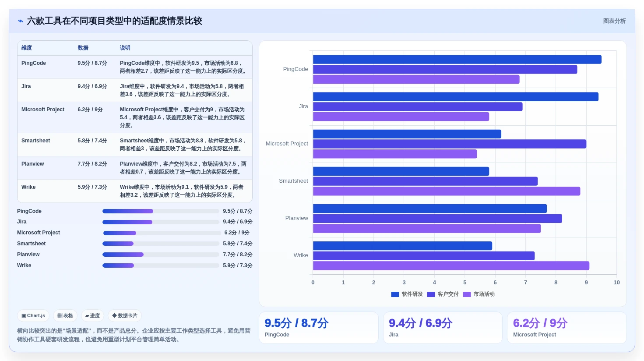The image size is (644, 361).
Task: Click the Wrike chart axis label
Action: (301, 255)
